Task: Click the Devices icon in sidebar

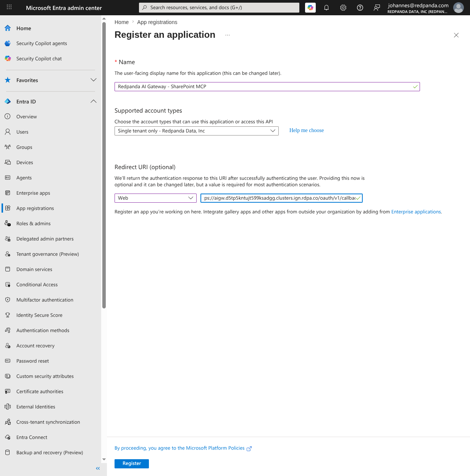Action: point(8,163)
